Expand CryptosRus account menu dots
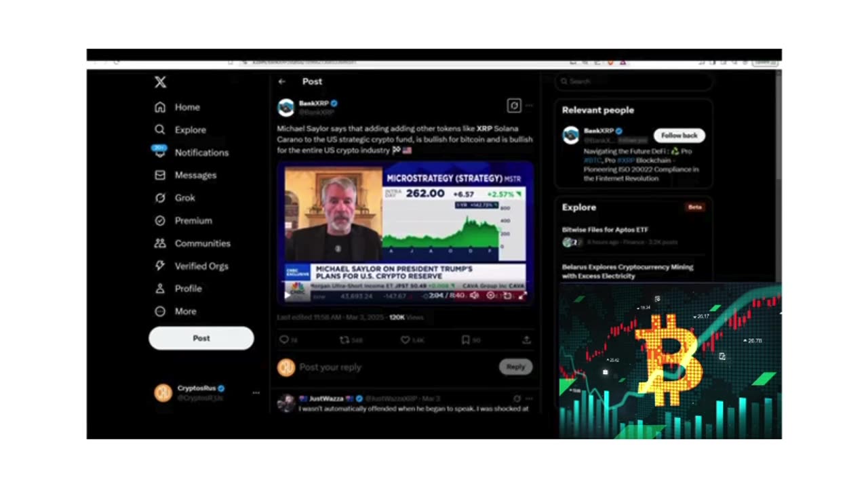 click(x=256, y=392)
